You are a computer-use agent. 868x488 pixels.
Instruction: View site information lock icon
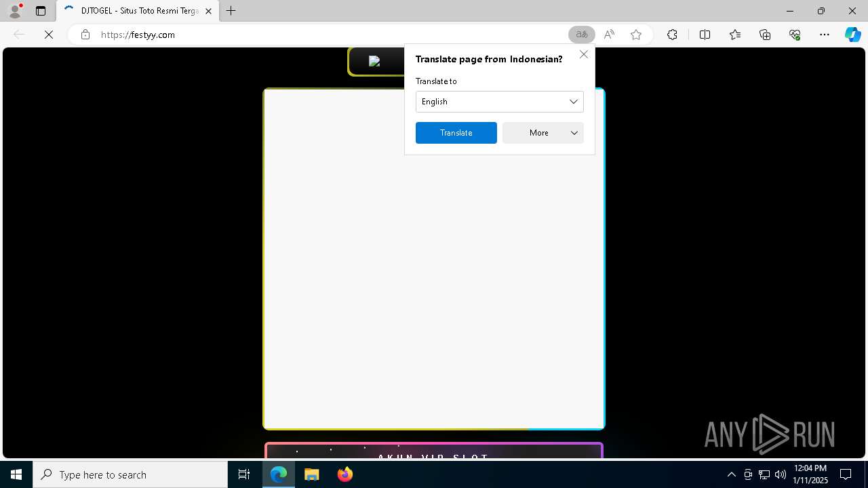pos(85,35)
